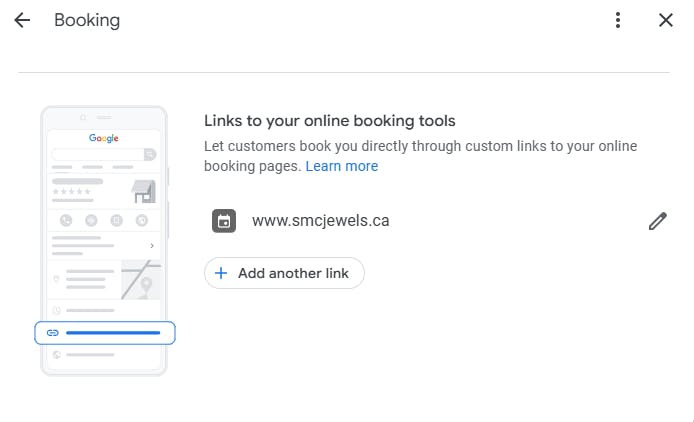Click the map thumbnail in the phone illustration
694x422 pixels.
click(141, 280)
